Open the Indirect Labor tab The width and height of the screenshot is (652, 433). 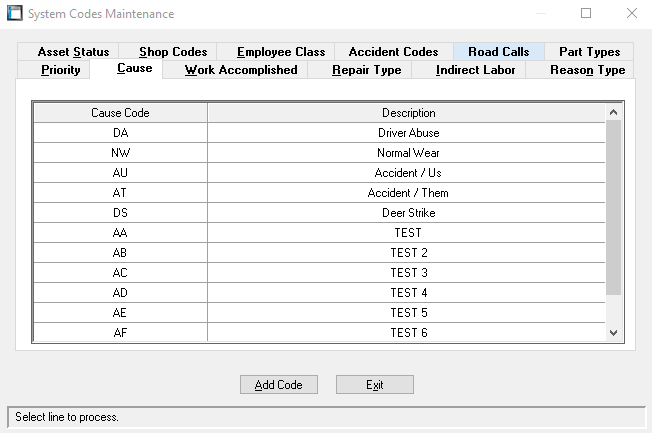pyautogui.click(x=475, y=70)
